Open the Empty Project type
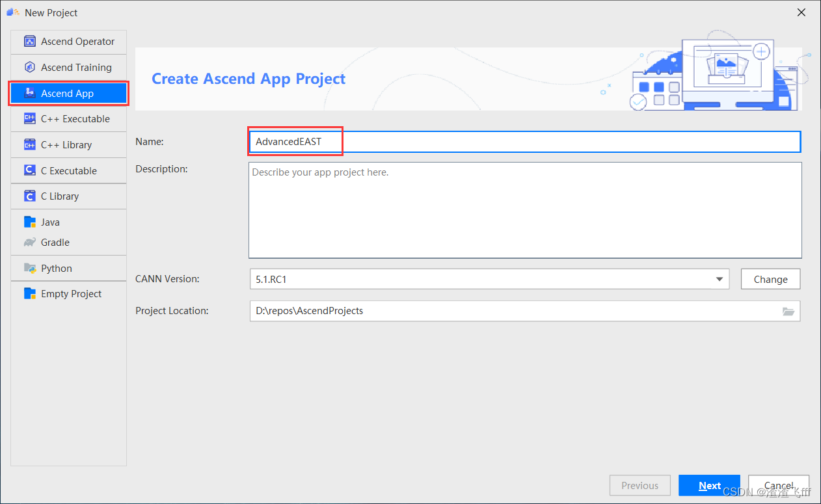This screenshot has height=504, width=821. pos(68,294)
